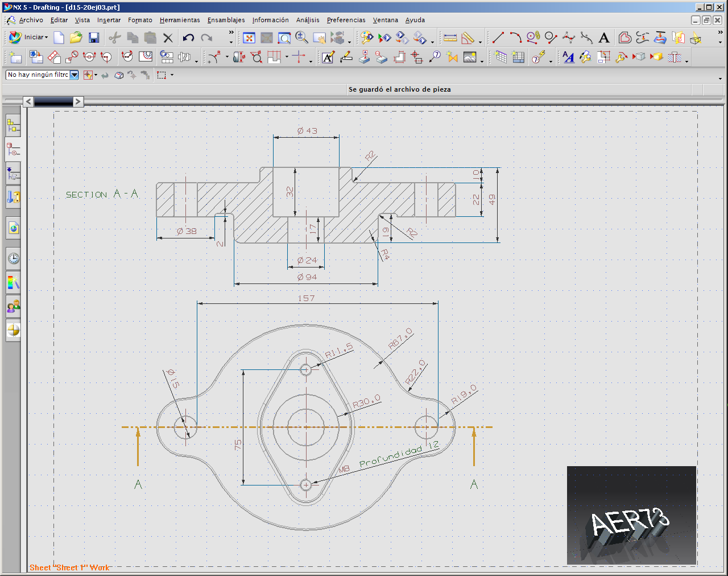The width and height of the screenshot is (728, 576).
Task: Click the Raster Image insert icon
Action: click(470, 57)
